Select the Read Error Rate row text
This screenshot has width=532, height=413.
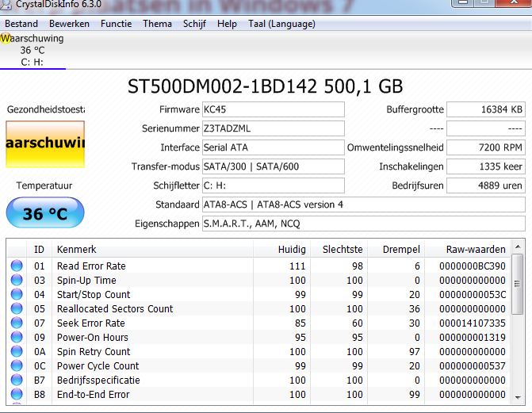coord(91,266)
